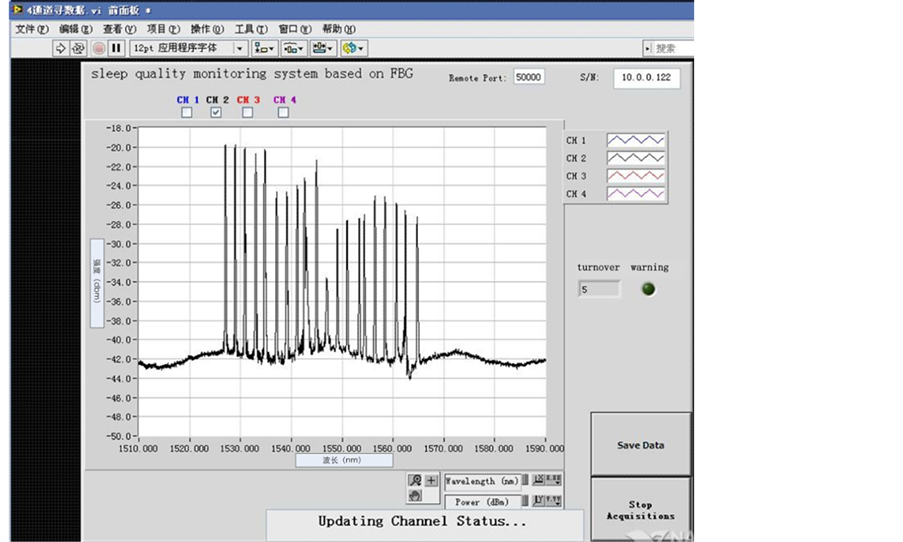Click the Stop Acquisitions button
This screenshot has height=542, width=903.
point(640,509)
